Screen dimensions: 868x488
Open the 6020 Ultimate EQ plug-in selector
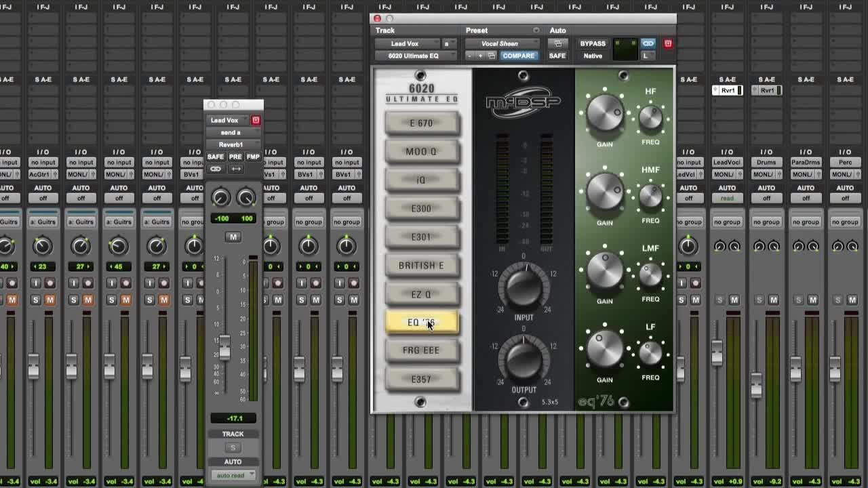pos(414,56)
